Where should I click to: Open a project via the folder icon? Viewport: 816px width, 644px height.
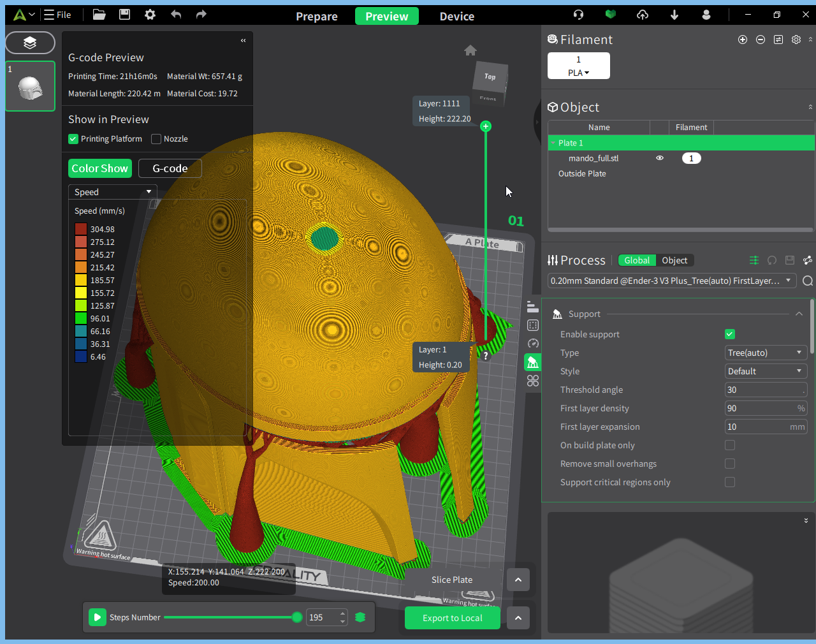click(99, 15)
